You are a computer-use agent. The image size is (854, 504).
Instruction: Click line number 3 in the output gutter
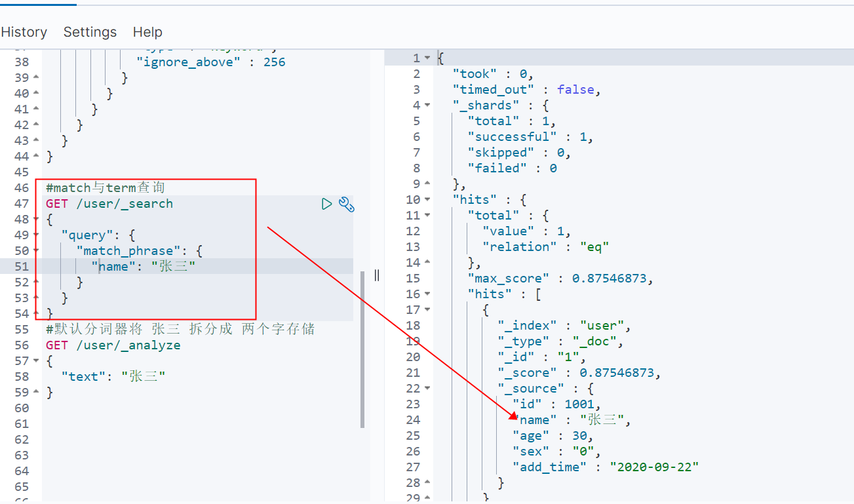point(416,90)
